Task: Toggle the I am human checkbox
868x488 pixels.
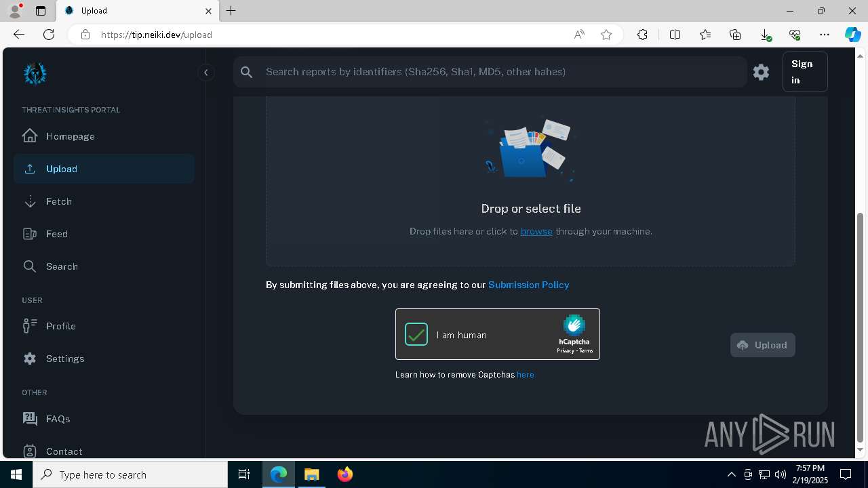Action: pos(416,334)
